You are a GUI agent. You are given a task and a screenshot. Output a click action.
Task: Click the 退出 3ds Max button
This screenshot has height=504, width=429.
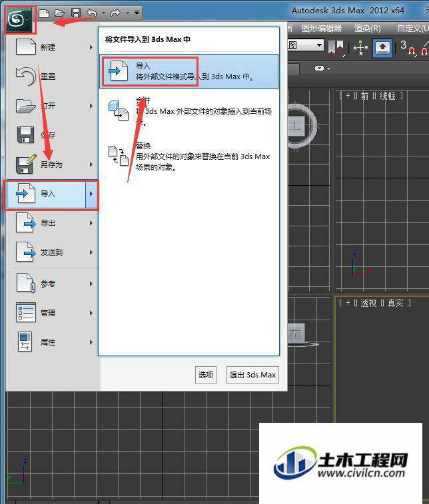point(252,375)
